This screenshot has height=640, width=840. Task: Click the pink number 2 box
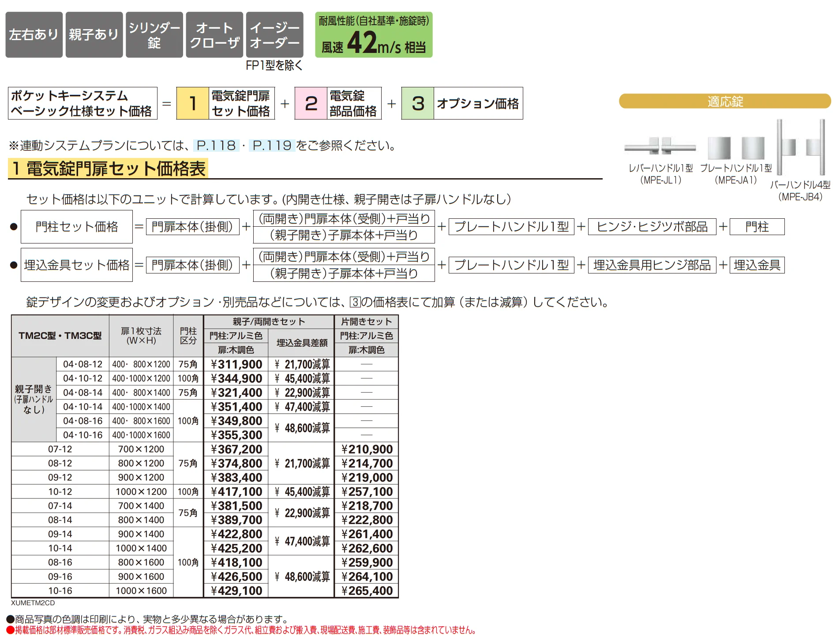311,103
